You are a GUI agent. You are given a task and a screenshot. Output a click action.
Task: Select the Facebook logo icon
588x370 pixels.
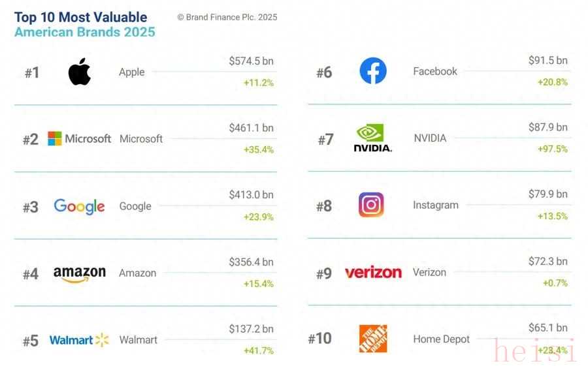click(373, 71)
